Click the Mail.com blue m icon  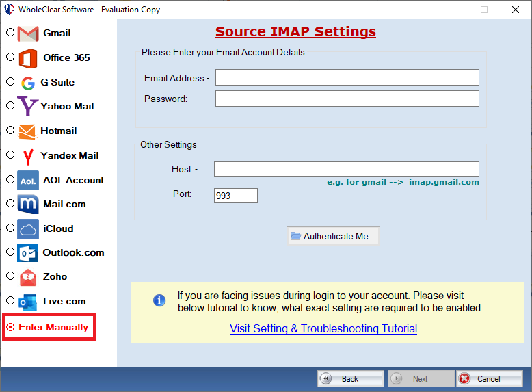28,205
